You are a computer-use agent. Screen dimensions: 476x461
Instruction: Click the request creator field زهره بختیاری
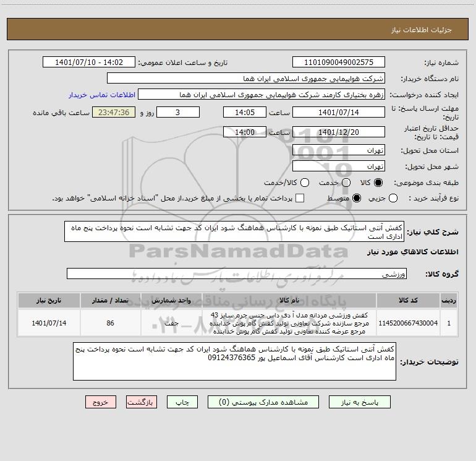pos(261,95)
